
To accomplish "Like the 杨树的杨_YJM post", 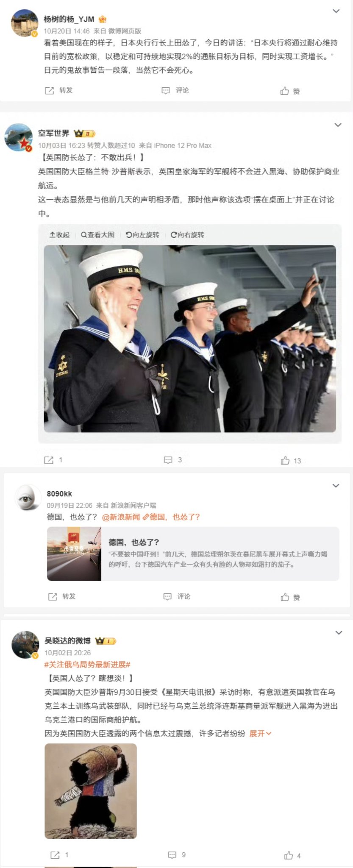I will 290,91.
